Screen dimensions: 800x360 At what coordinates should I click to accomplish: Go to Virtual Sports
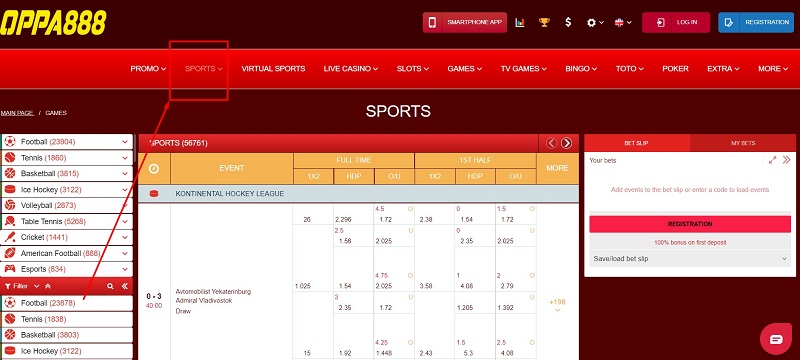(273, 69)
